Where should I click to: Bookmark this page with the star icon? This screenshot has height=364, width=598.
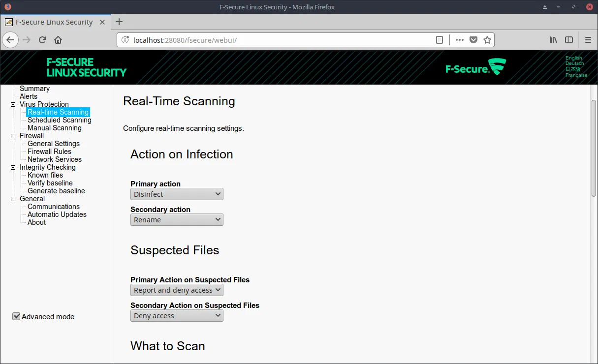click(487, 40)
